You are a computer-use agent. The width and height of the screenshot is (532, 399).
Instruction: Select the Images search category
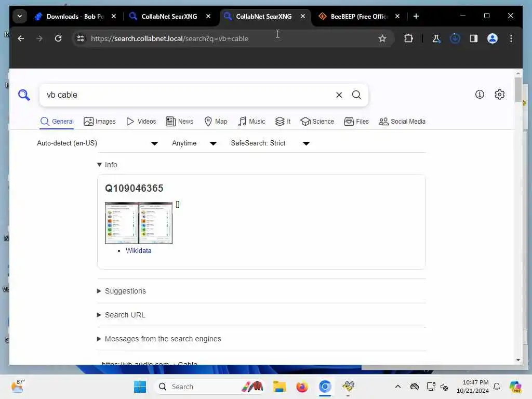99,122
